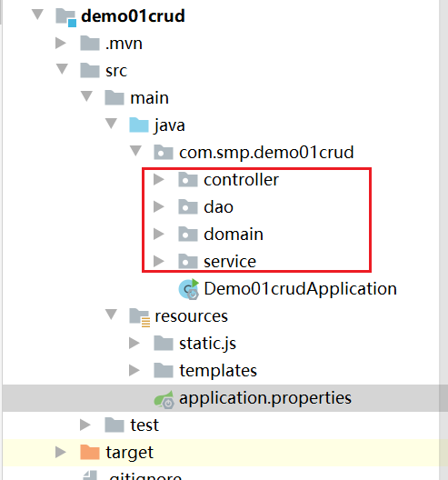Viewport: 448px width, 480px height.
Task: Click the .mvn folder icon
Action: coord(90,43)
